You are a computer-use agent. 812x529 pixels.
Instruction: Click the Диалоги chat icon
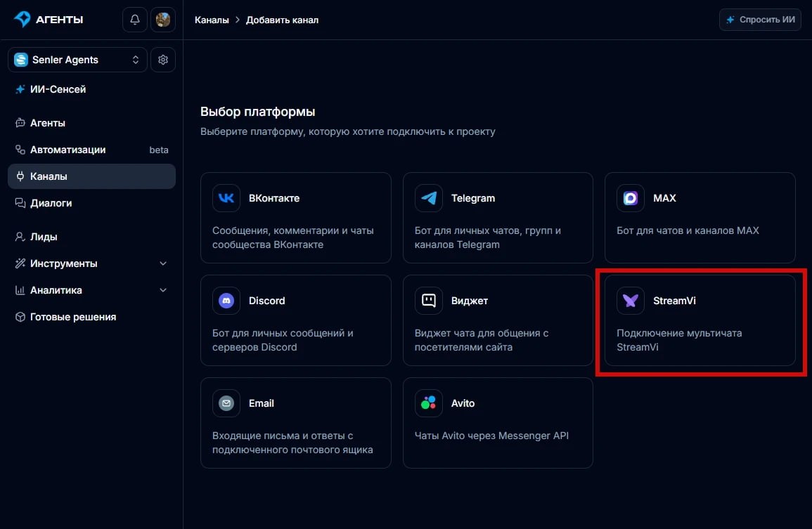20,203
